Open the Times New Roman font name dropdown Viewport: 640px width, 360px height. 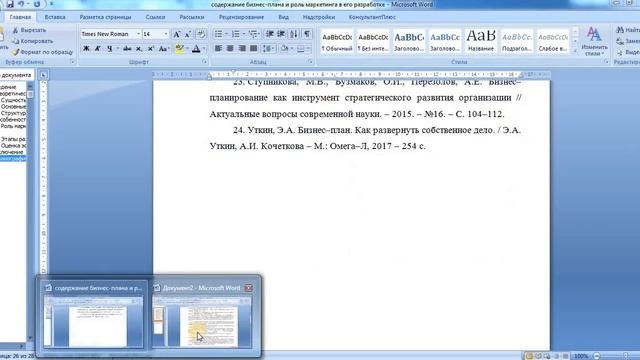click(x=138, y=34)
